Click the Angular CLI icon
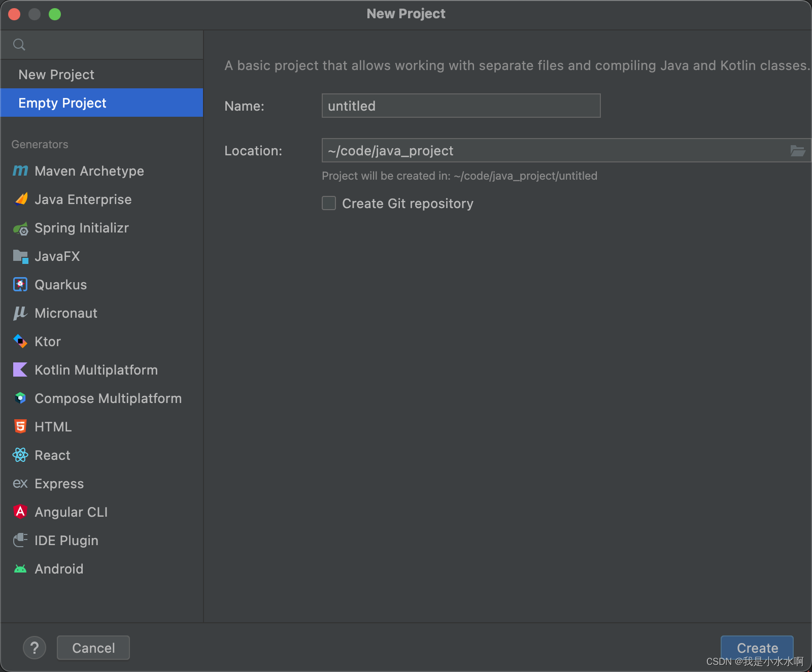Image resolution: width=812 pixels, height=672 pixels. pos(20,512)
